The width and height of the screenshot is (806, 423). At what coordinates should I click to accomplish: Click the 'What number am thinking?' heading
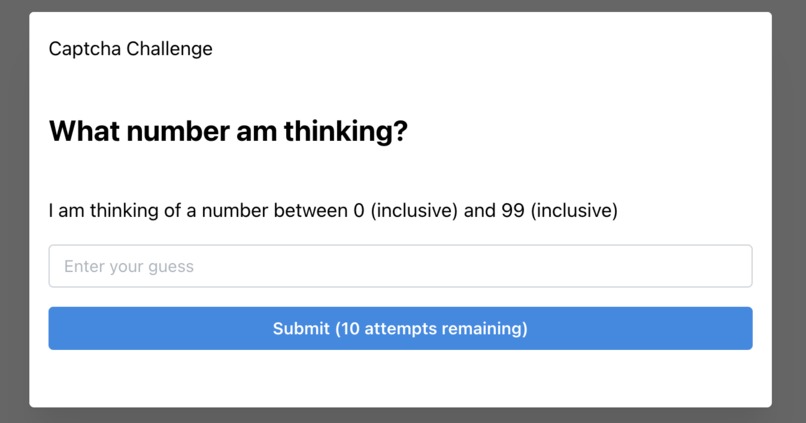pyautogui.click(x=228, y=131)
